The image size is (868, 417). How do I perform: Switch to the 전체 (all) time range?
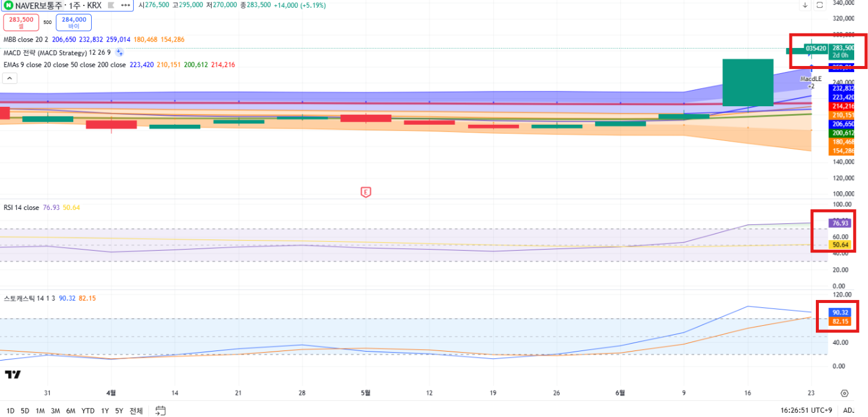pos(136,411)
